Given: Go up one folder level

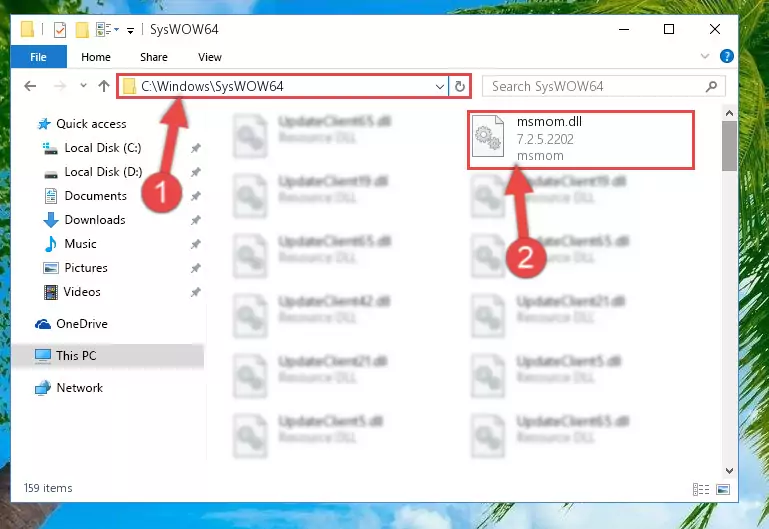Looking at the screenshot, I should coord(103,86).
